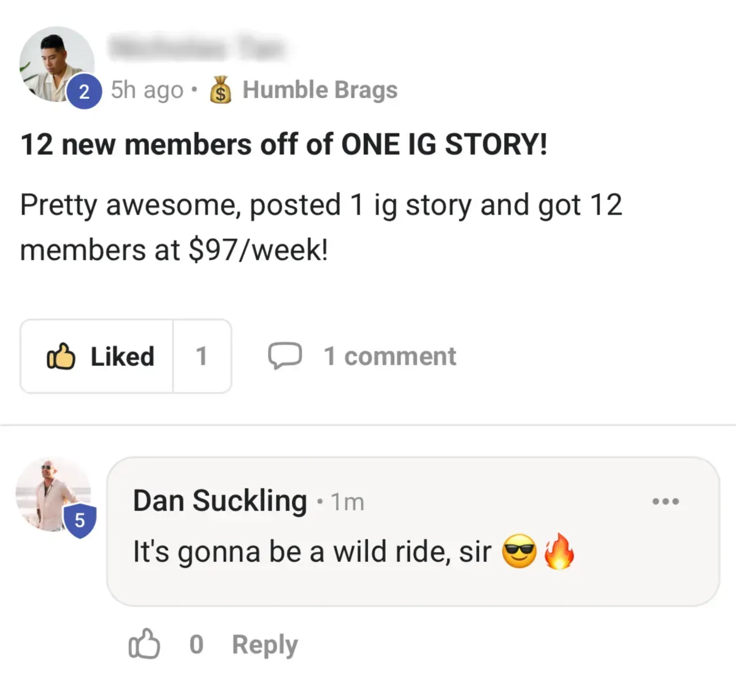View the post's like count of 1
The height and width of the screenshot is (700, 736).
coord(202,356)
